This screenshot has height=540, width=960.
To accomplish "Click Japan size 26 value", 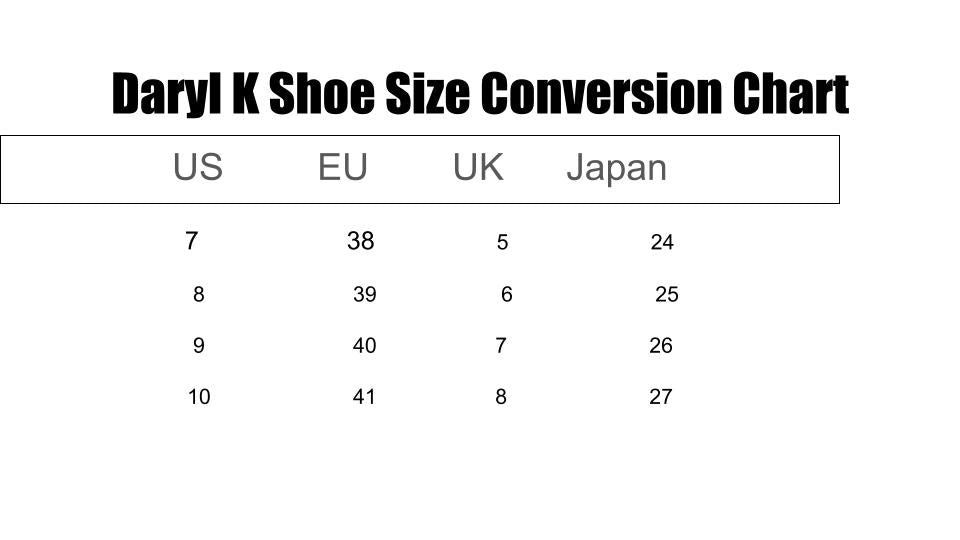I will 661,346.
